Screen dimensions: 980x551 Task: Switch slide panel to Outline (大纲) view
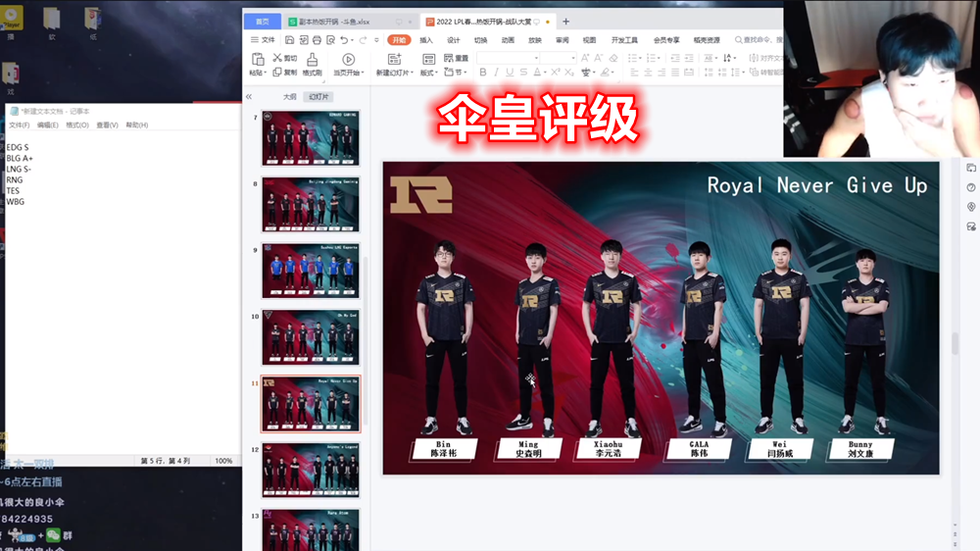click(x=289, y=97)
